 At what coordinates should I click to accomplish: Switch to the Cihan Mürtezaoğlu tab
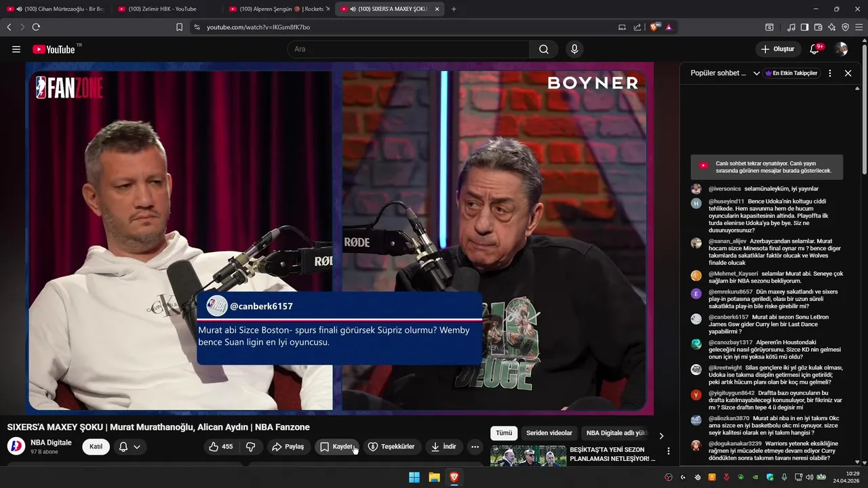[x=56, y=9]
